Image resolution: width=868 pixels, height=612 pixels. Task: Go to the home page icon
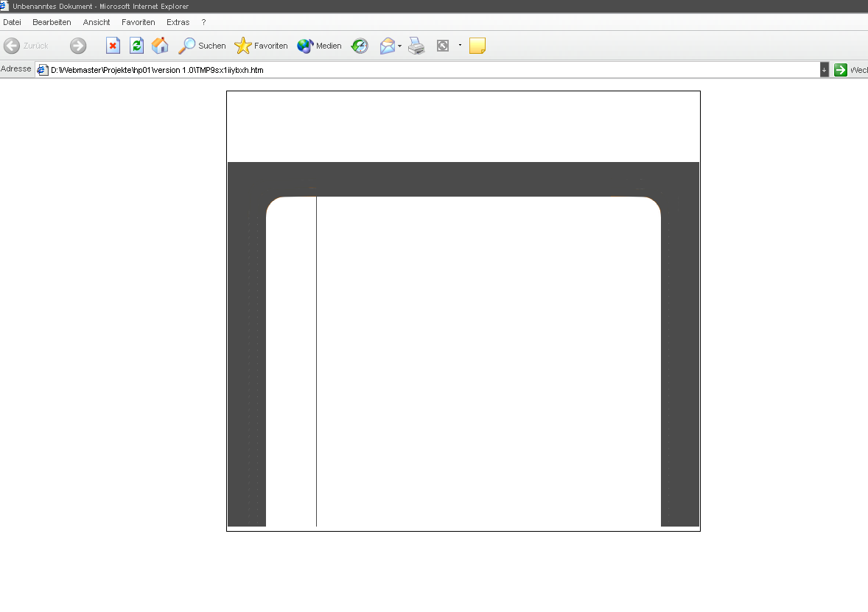[x=160, y=46]
